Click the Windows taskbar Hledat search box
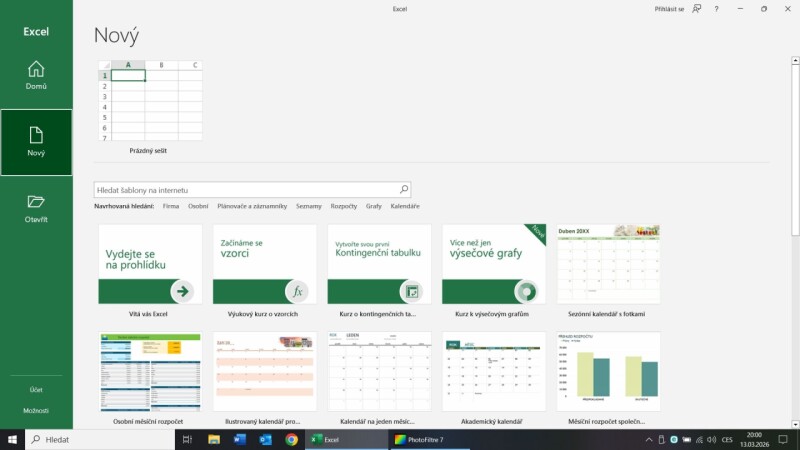The height and width of the screenshot is (450, 800). [x=100, y=439]
